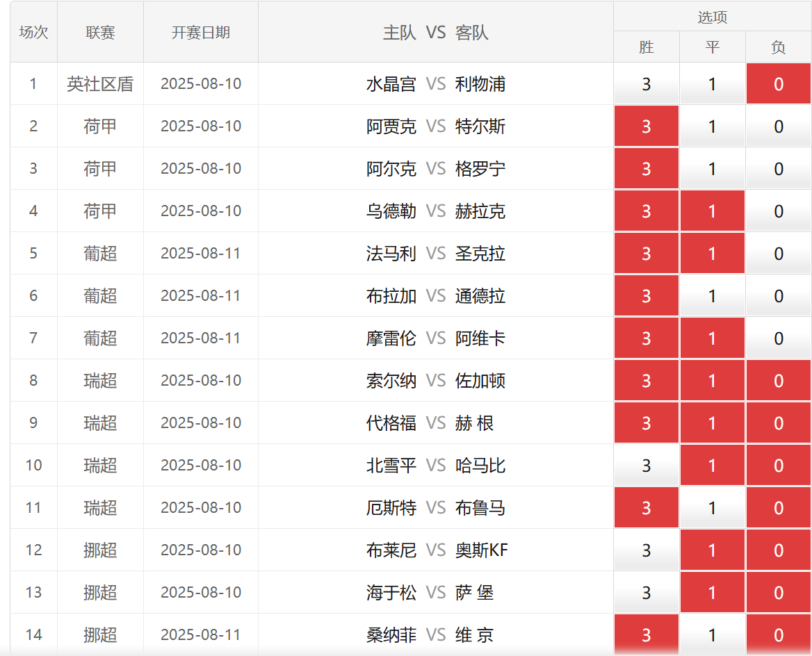
Task: Deselect 平 1 for 北雪平 VS 哈马比
Action: (712, 466)
